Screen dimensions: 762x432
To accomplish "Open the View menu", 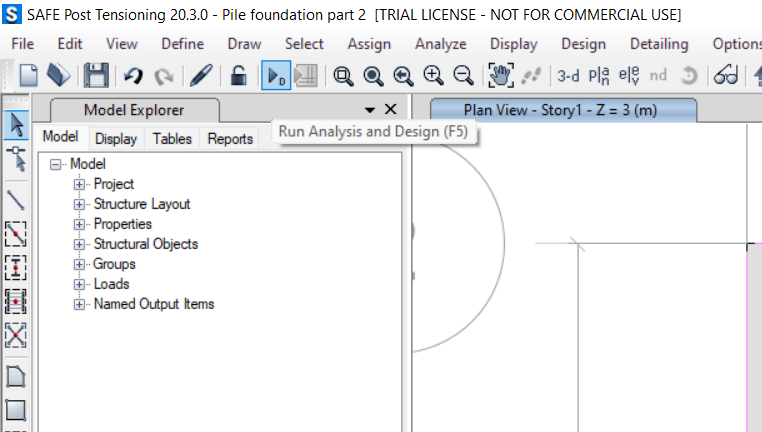I will (121, 44).
